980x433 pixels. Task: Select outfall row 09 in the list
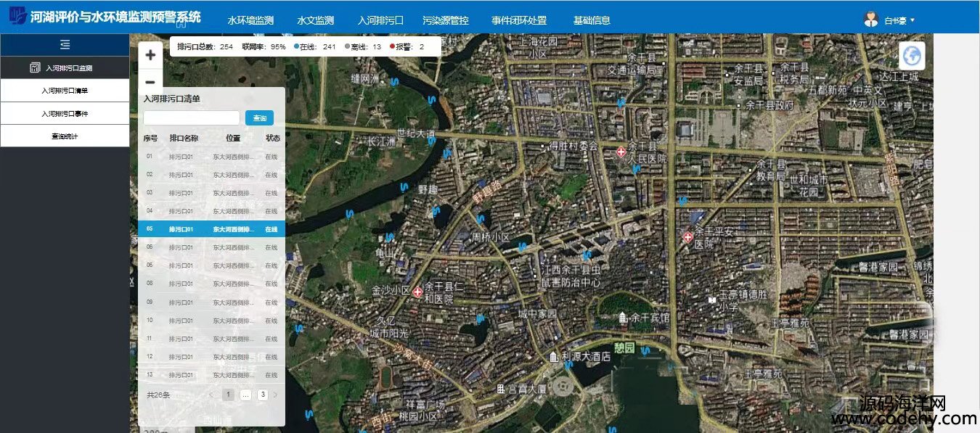[x=211, y=302]
